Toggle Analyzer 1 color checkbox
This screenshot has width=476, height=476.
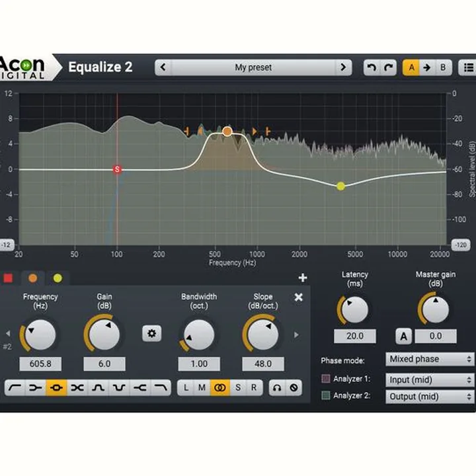point(326,379)
